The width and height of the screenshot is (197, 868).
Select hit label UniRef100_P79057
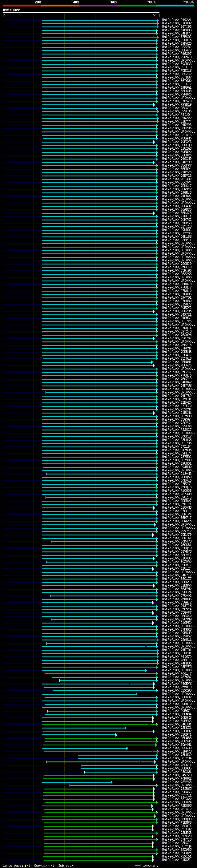[x=176, y=636]
